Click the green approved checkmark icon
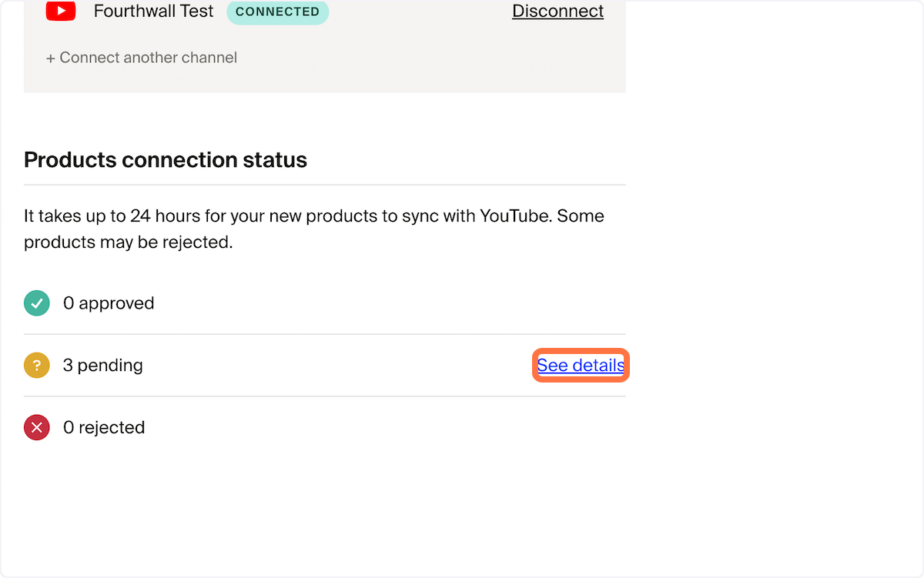Screen dimensions: 924x578 click(x=37, y=303)
